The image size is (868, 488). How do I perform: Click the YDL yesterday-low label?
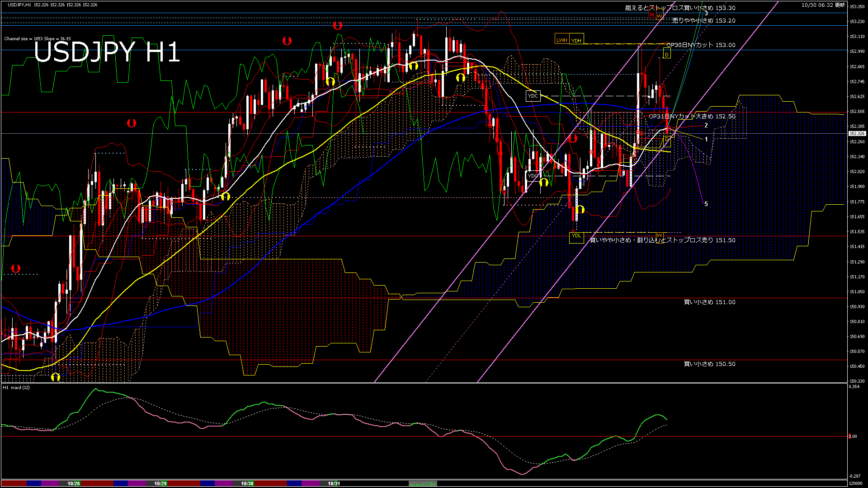(577, 236)
